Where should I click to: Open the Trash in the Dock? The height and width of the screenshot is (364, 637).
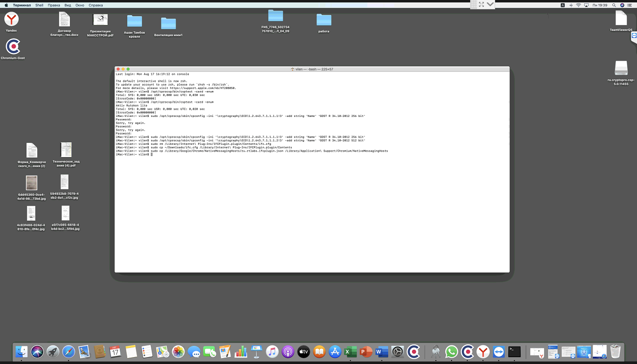click(615, 351)
